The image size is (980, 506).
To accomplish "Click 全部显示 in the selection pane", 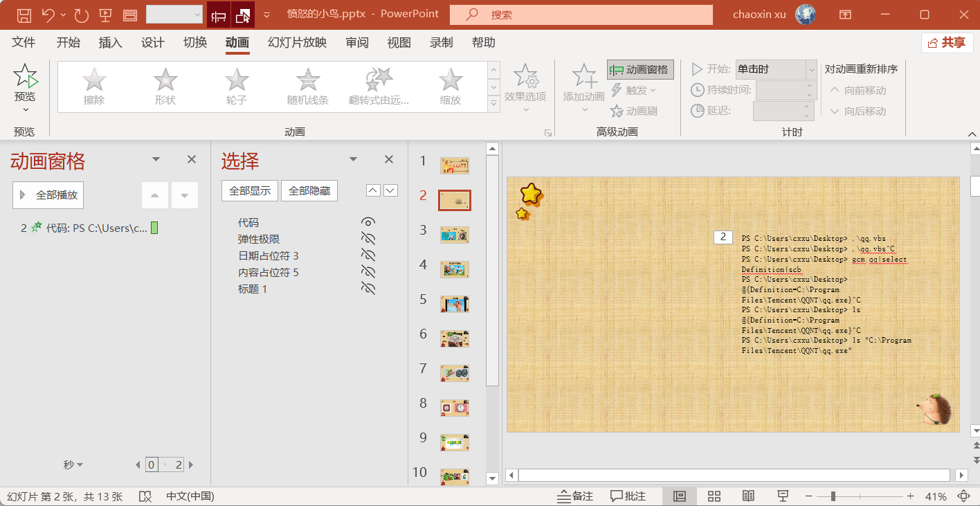I will [250, 191].
